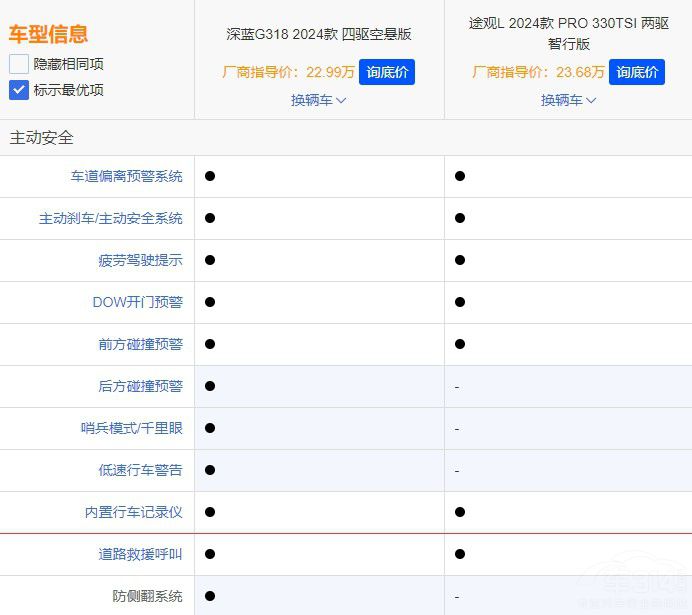692x615 pixels.
Task: Click 询底价 button for 途观L
Action: point(636,72)
